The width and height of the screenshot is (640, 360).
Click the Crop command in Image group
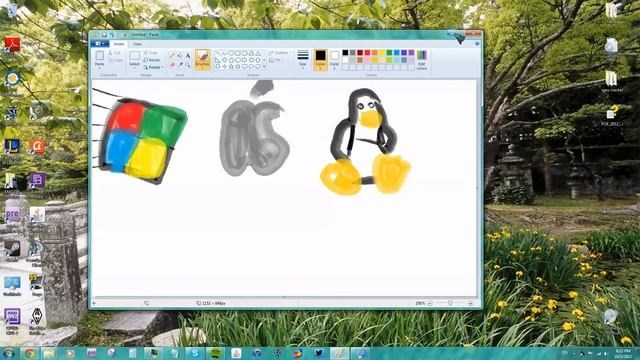pos(151,53)
